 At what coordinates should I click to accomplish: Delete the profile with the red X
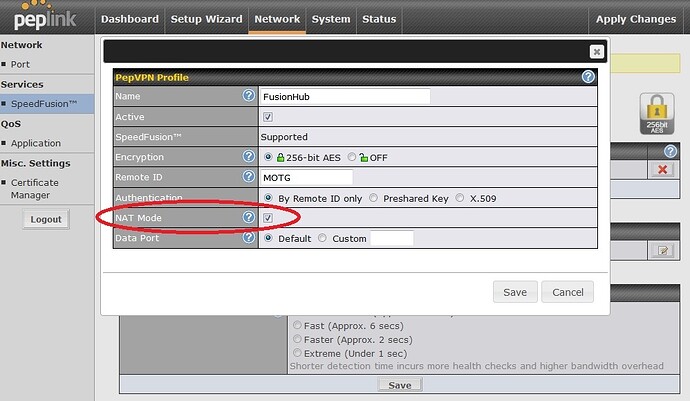tap(662, 169)
